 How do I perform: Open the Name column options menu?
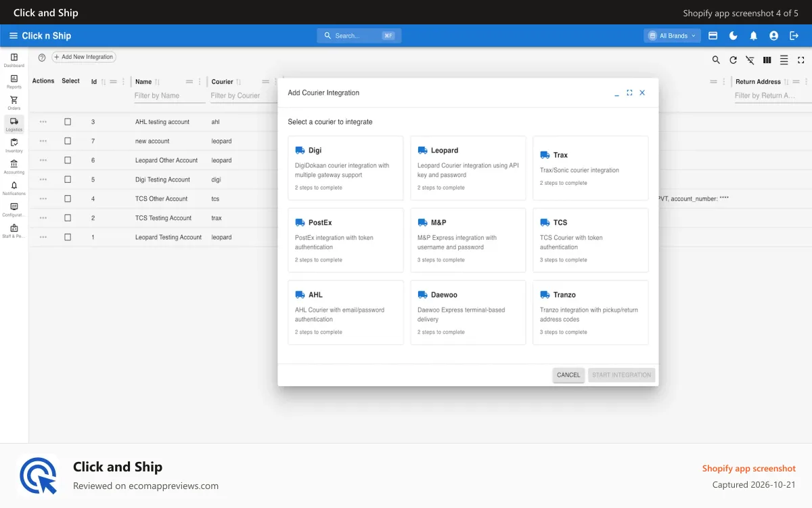[199, 82]
